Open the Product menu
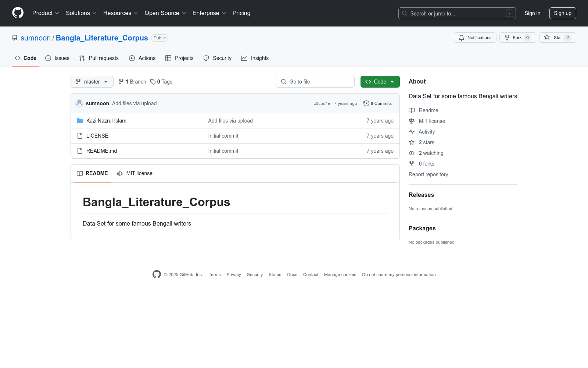The height and width of the screenshot is (368, 588). [46, 13]
